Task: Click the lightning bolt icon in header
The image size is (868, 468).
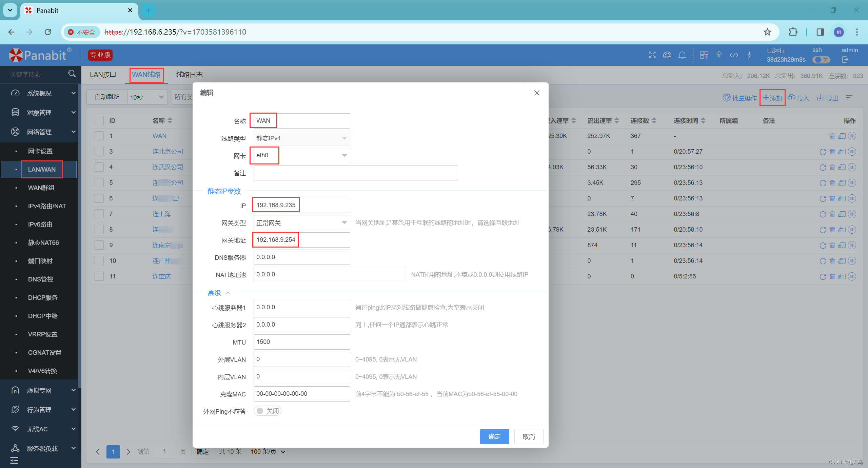Action: point(749,55)
